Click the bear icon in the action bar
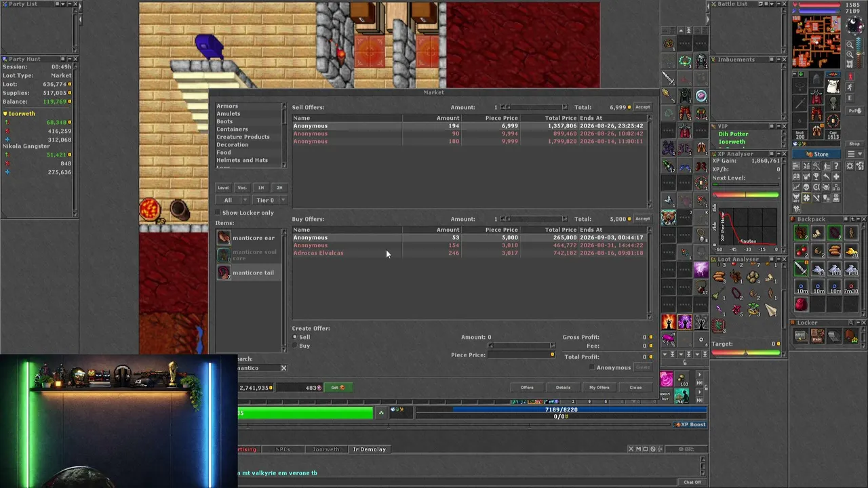 (x=669, y=218)
